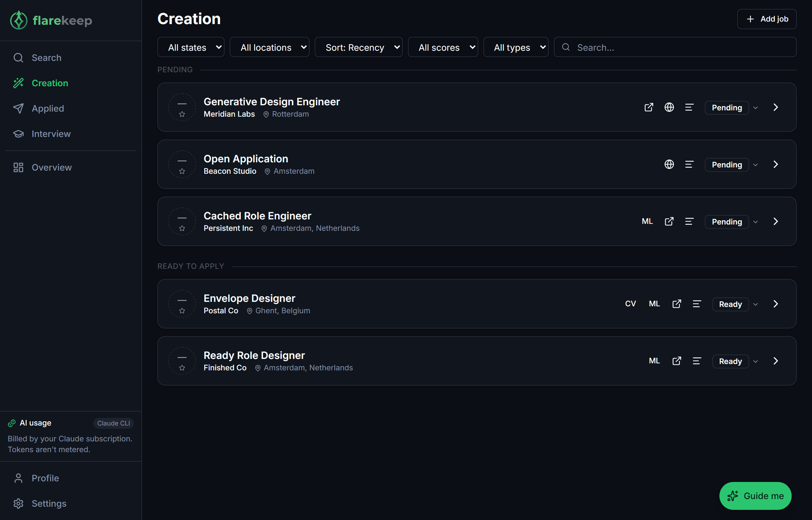Viewport: 812px width, 520px height.
Task: Click the Claude CLI badge
Action: [x=114, y=423]
